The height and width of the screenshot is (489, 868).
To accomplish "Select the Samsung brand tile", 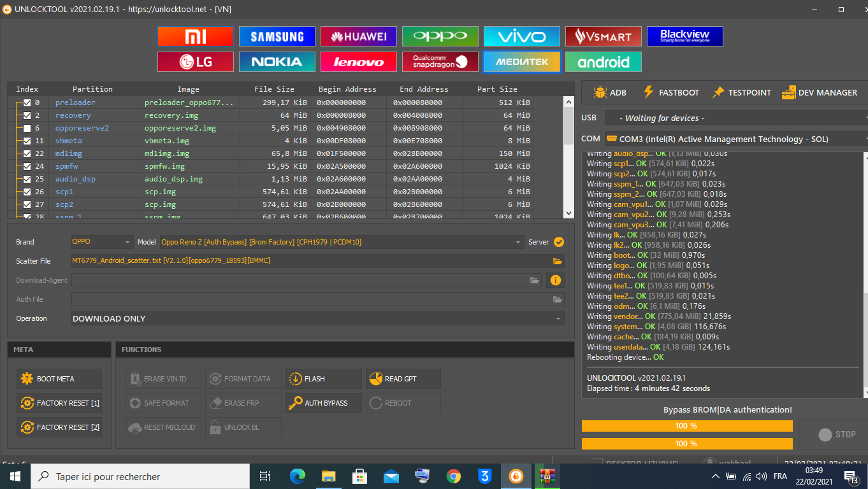I will tap(277, 36).
